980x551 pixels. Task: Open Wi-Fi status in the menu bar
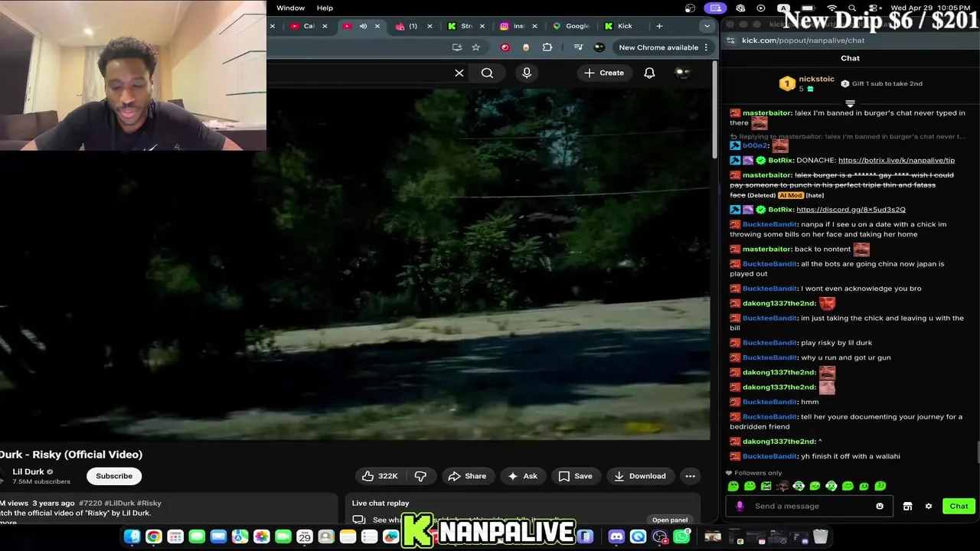pyautogui.click(x=831, y=8)
